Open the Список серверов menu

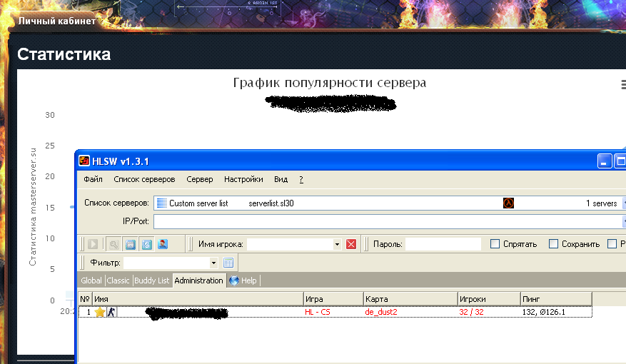pos(144,179)
